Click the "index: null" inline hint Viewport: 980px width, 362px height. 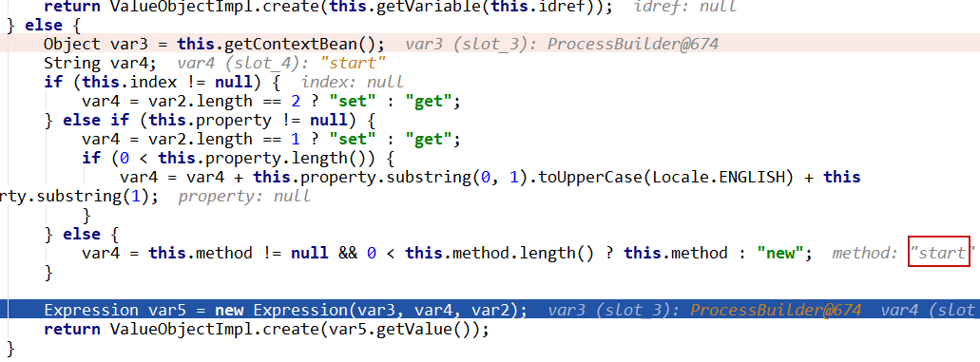coord(353,82)
